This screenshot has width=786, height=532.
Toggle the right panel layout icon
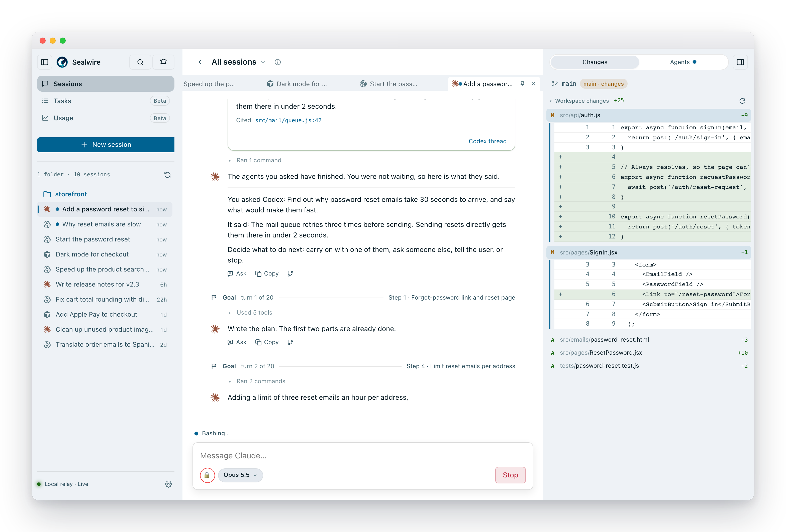point(740,62)
